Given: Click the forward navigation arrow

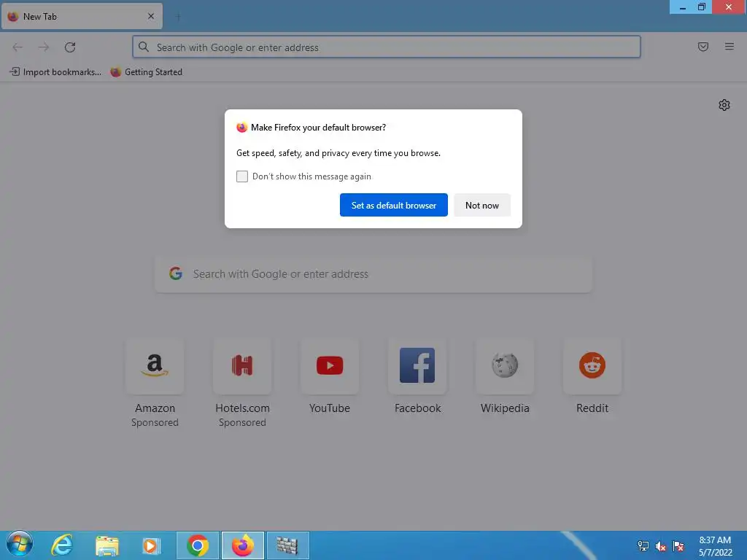Looking at the screenshot, I should [44, 47].
